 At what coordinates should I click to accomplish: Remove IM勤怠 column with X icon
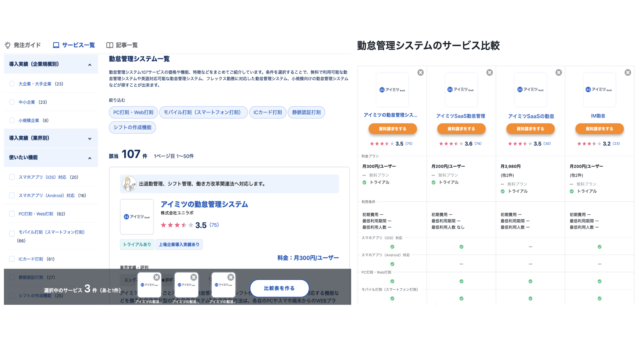[x=627, y=72]
